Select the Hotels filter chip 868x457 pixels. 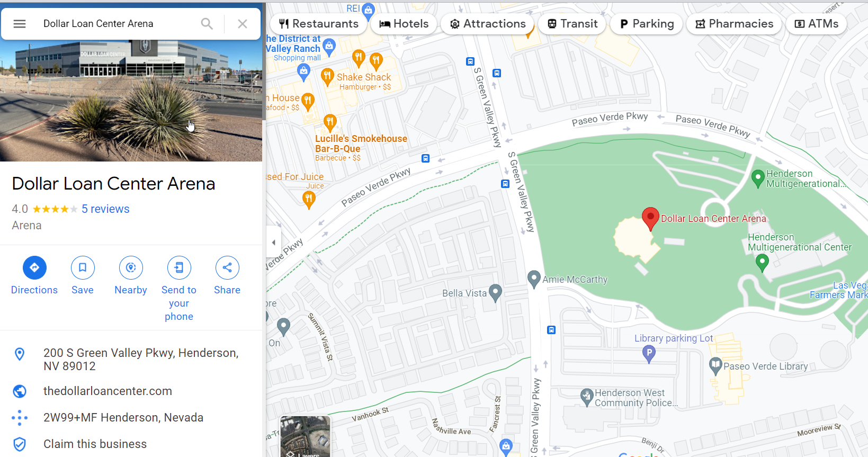[404, 24]
